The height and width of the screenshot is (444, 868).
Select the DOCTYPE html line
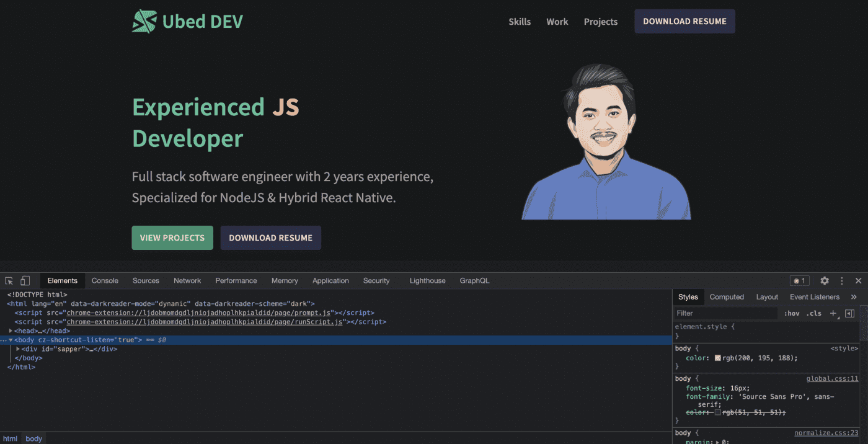pyautogui.click(x=37, y=295)
